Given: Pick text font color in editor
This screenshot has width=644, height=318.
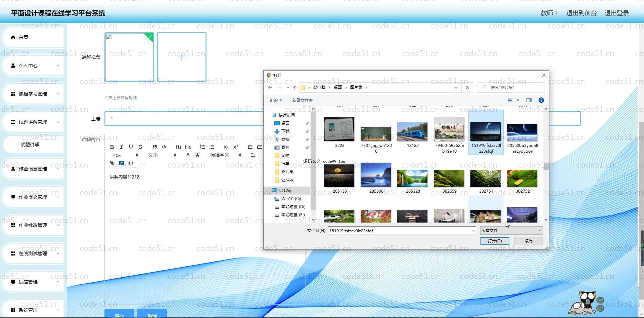Looking at the screenshot, I should (x=188, y=155).
